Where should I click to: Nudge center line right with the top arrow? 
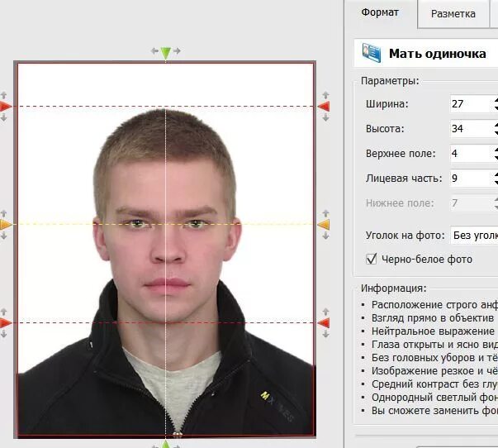177,50
